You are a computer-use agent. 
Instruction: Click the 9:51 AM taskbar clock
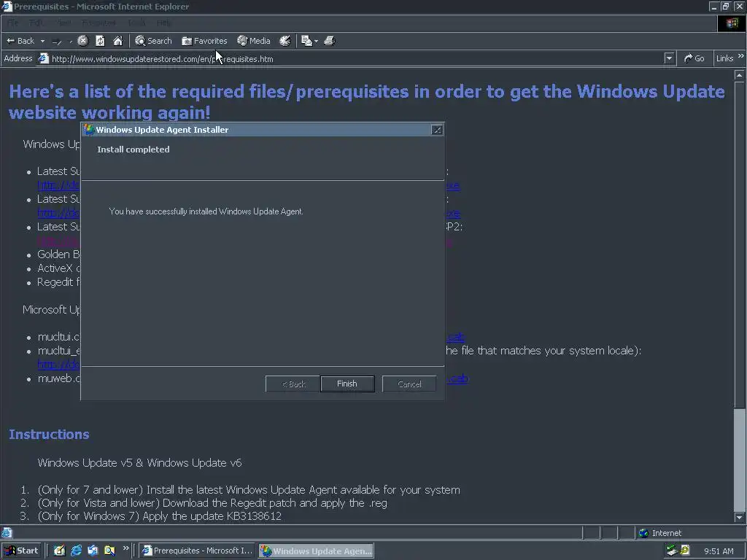[719, 551]
